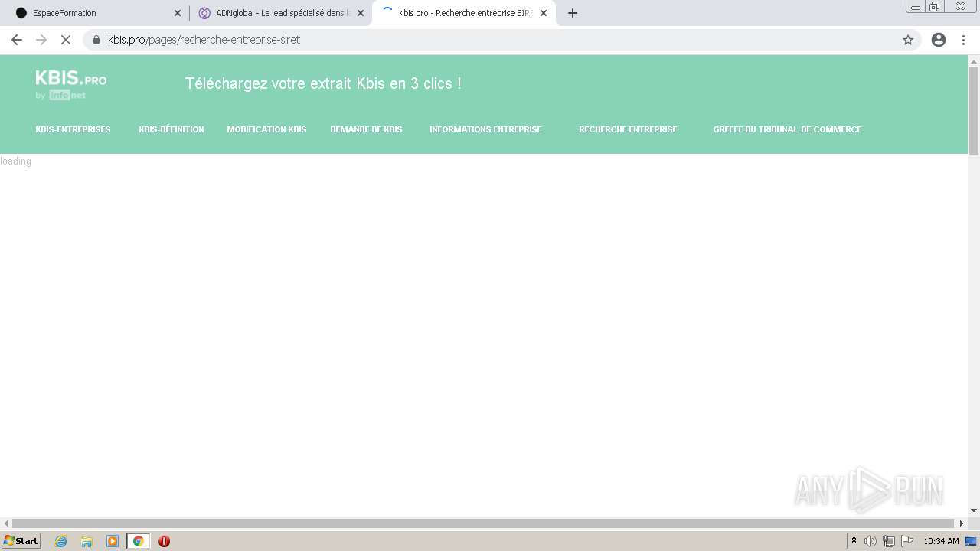Click the vertical scrollbar thumb
Screen dimensions: 980x551
(974, 111)
